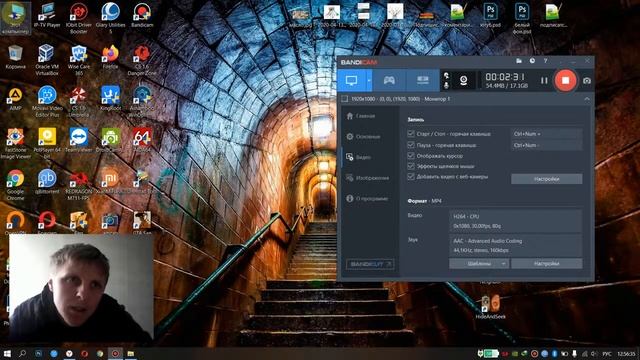
Task: Open AIMP desktop shortcut
Action: pos(16,99)
